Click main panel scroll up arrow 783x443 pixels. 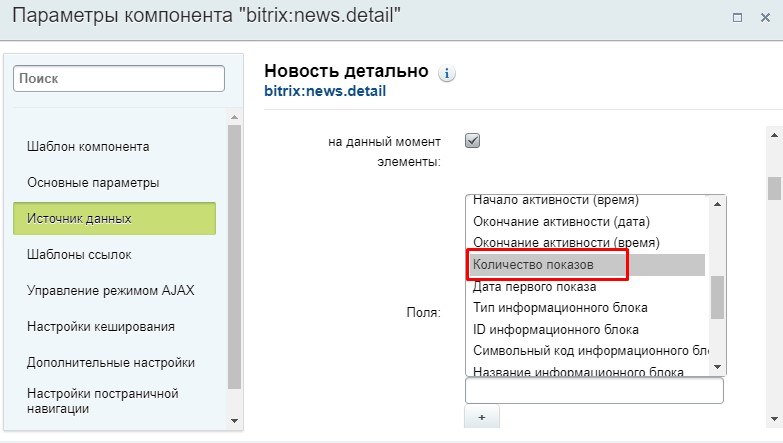click(774, 135)
